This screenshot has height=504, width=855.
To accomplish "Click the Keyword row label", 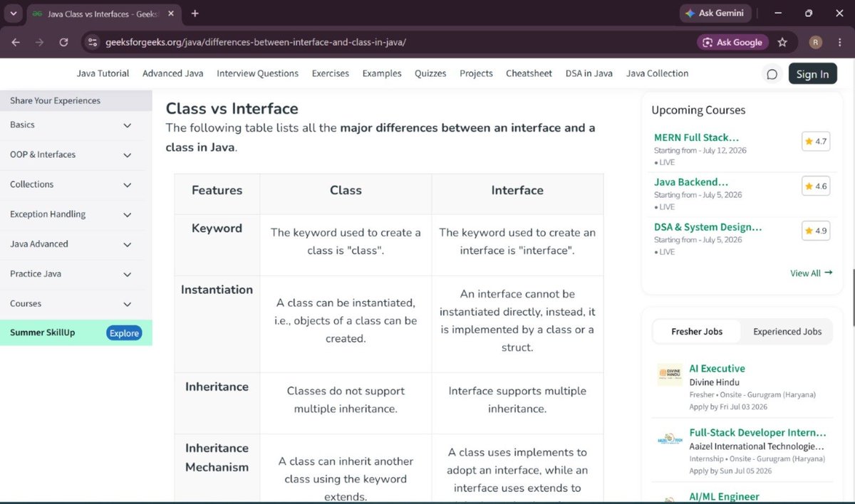I will (x=217, y=229).
